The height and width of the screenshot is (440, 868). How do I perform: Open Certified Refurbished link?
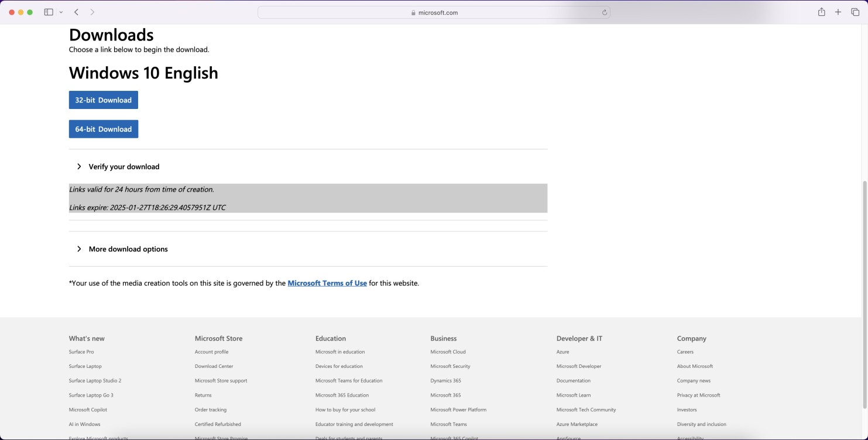(x=218, y=424)
